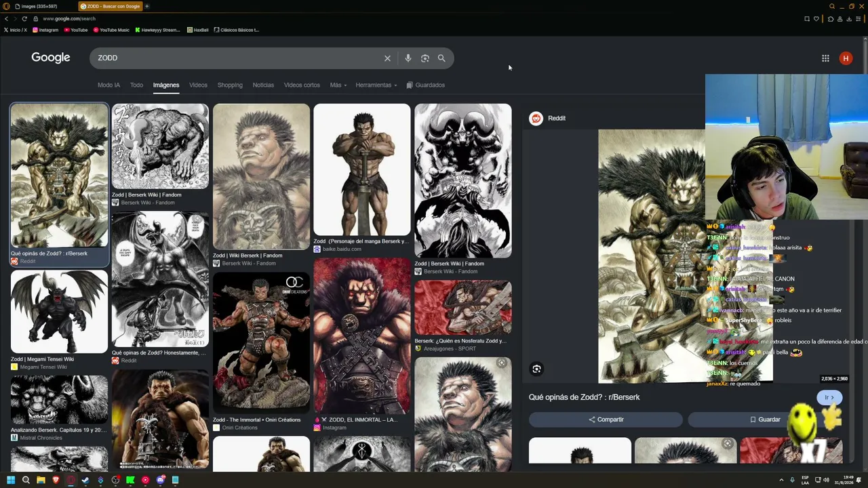The width and height of the screenshot is (868, 488).
Task: Open Steam from the taskbar
Action: coord(85,480)
